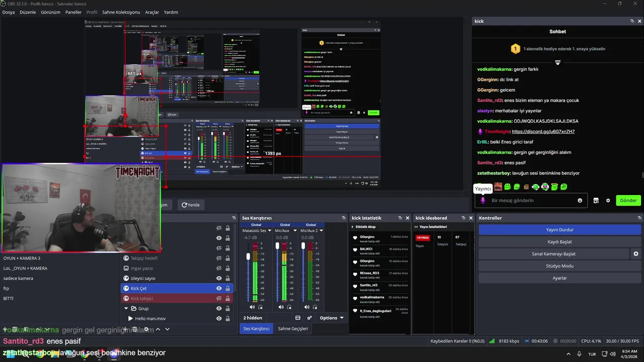Screen dimensions: 644x362
Task: Insert the bearded man face emote
Action: pyautogui.click(x=498, y=187)
